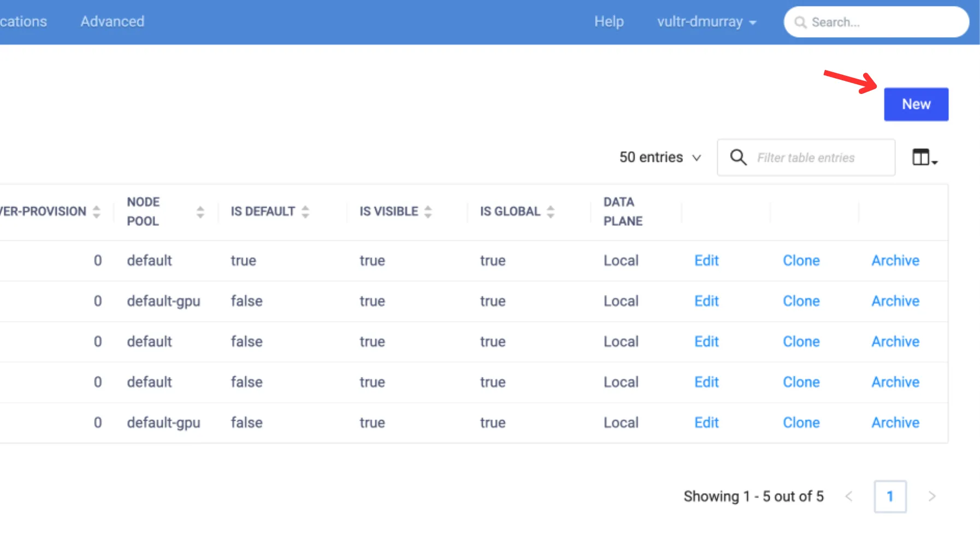The image size is (980, 555).
Task: Click the Node Pool header text
Action: coord(143,211)
